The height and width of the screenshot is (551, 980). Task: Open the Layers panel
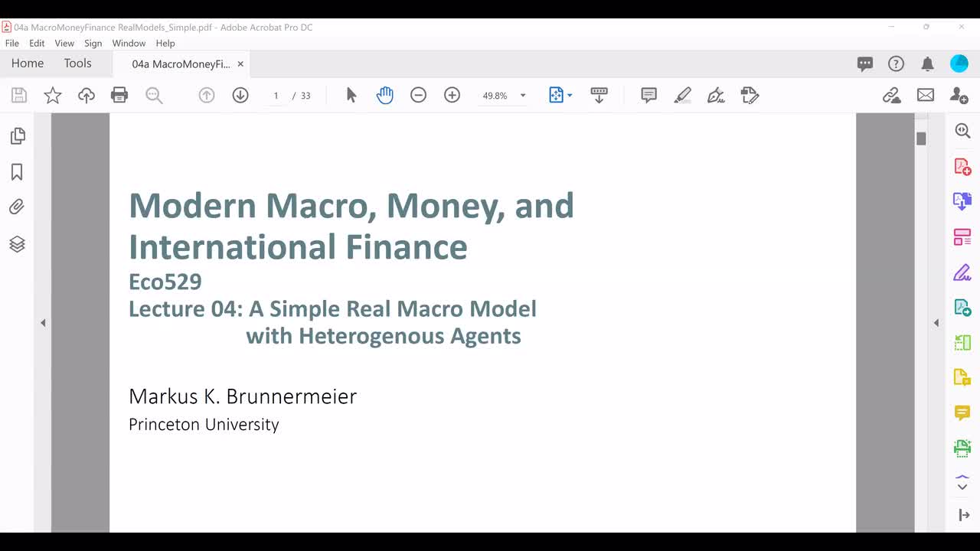(x=17, y=244)
